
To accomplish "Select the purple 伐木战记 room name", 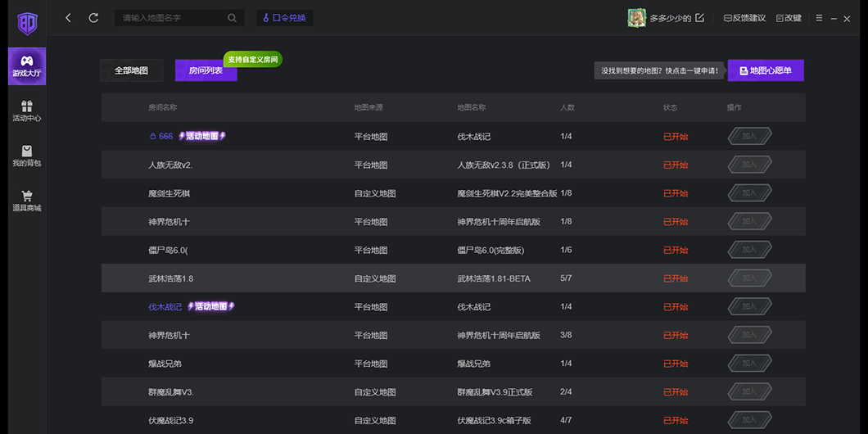I will pos(165,307).
